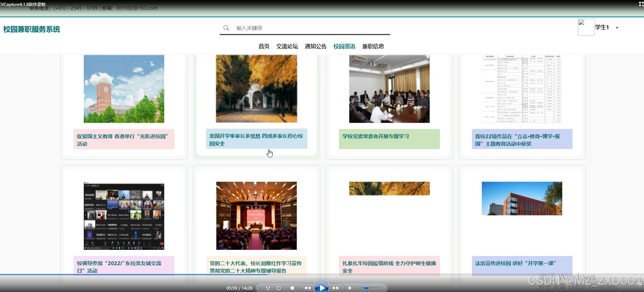Open 扎紧扎牢校园疫情防线 news title
644x292 pixels.
point(389,266)
